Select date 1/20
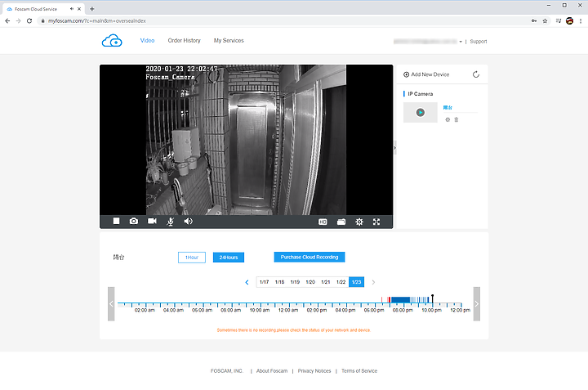 point(310,282)
